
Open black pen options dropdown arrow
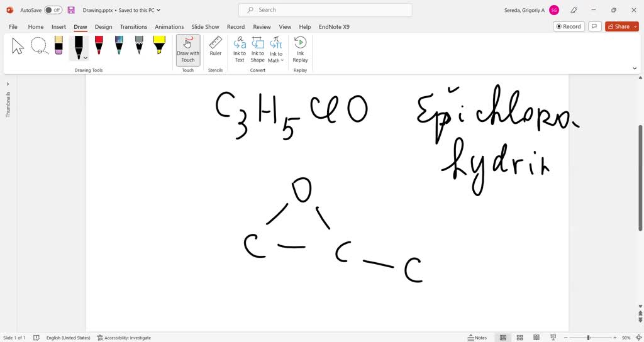(x=86, y=58)
